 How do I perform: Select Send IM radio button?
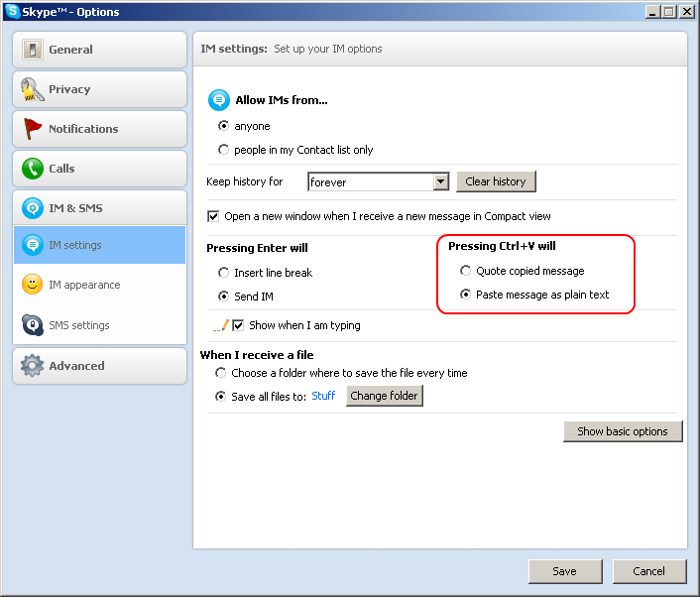pyautogui.click(x=223, y=297)
